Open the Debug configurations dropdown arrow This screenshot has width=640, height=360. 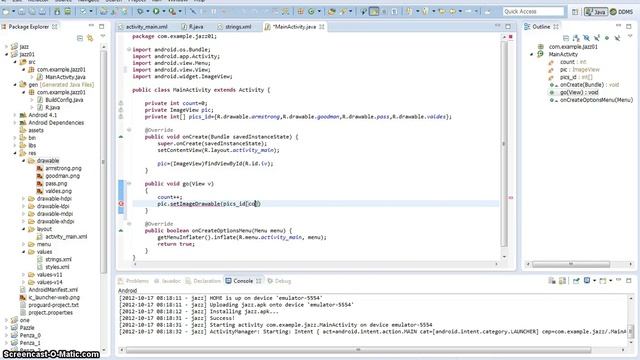click(x=147, y=12)
